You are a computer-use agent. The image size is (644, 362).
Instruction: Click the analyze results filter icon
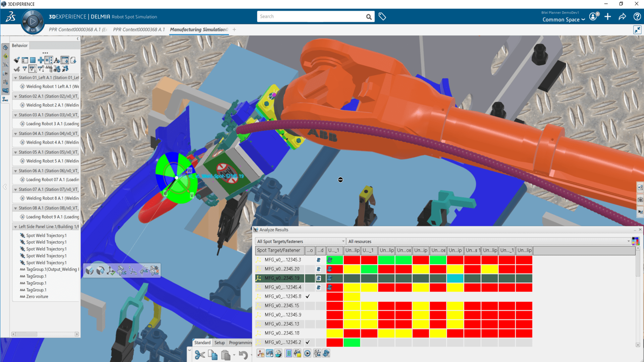click(636, 241)
